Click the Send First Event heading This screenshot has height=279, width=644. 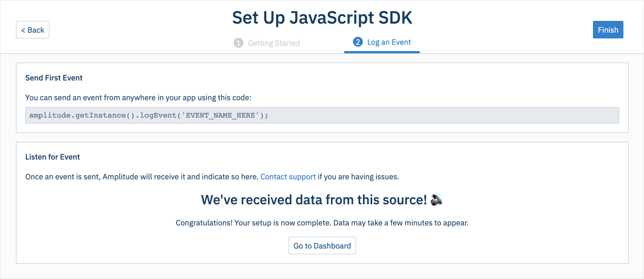[54, 78]
